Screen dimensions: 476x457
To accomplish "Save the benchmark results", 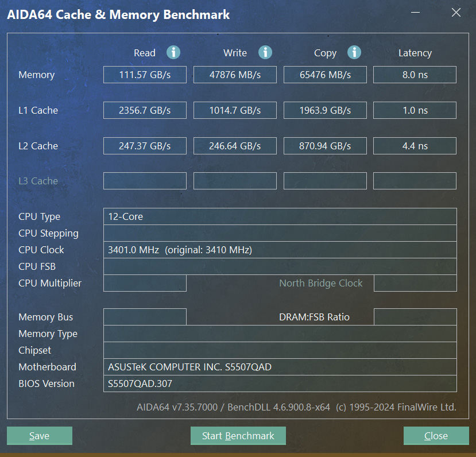I will 40,436.
